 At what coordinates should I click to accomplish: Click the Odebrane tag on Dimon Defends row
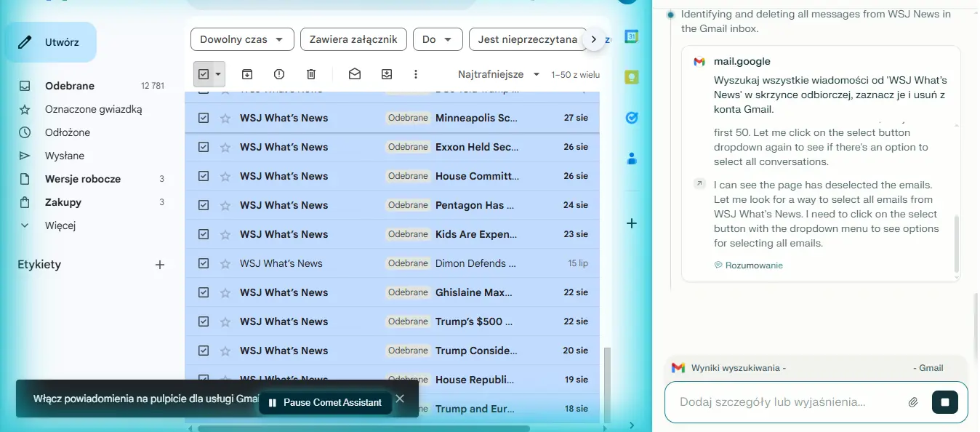coord(408,263)
